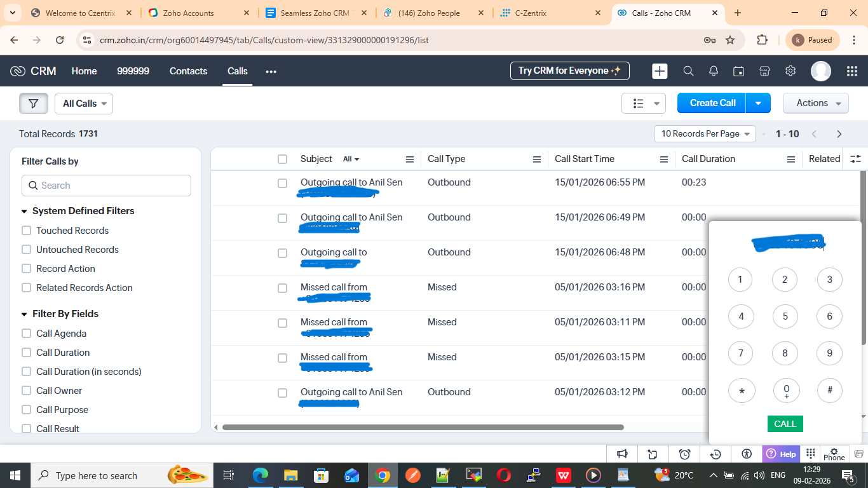Enable the Touched Records filter checkbox

[x=27, y=231]
